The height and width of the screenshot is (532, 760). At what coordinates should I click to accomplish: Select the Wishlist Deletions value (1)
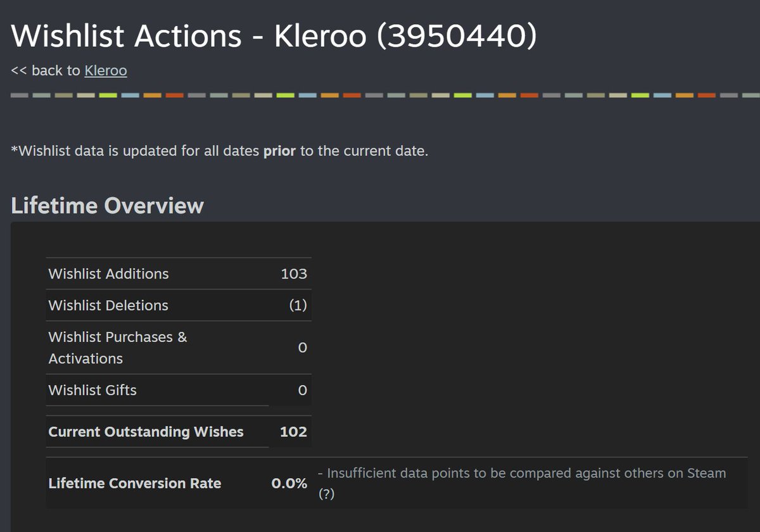coord(298,305)
